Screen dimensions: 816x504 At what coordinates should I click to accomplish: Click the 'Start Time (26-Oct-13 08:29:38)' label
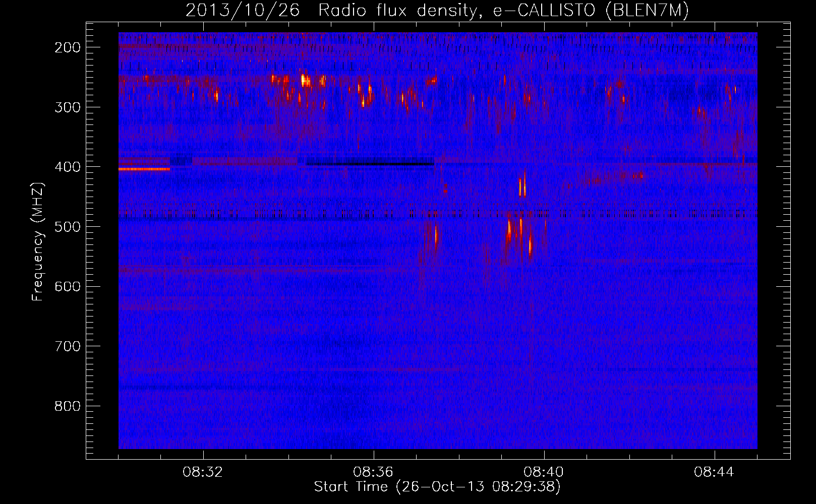tap(437, 487)
